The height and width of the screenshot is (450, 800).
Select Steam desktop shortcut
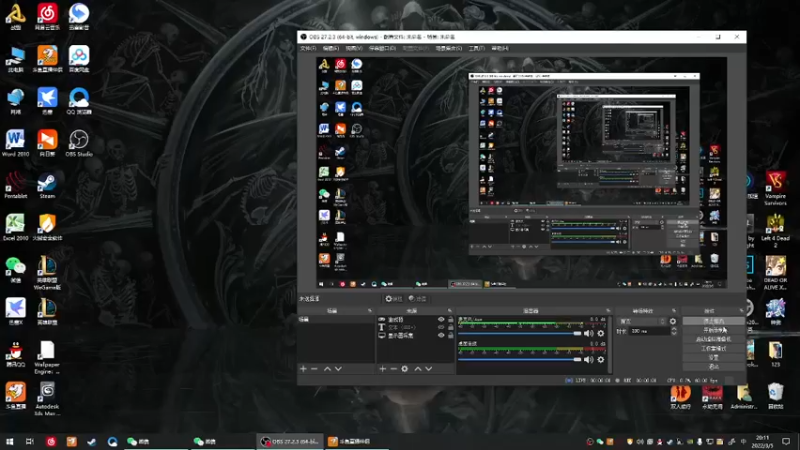tap(47, 186)
